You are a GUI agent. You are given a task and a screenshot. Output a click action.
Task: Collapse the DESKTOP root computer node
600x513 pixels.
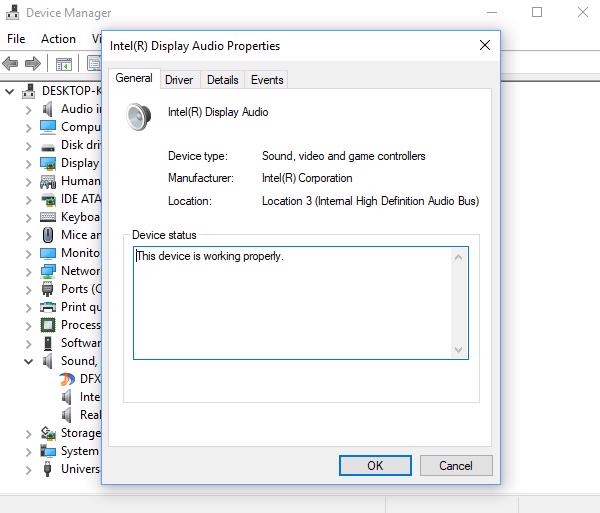pyautogui.click(x=10, y=91)
